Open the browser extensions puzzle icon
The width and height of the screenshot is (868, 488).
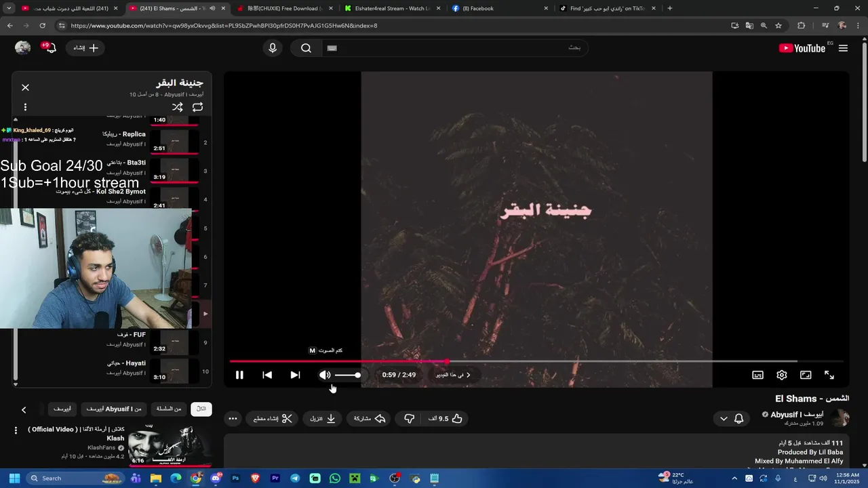[x=801, y=26]
